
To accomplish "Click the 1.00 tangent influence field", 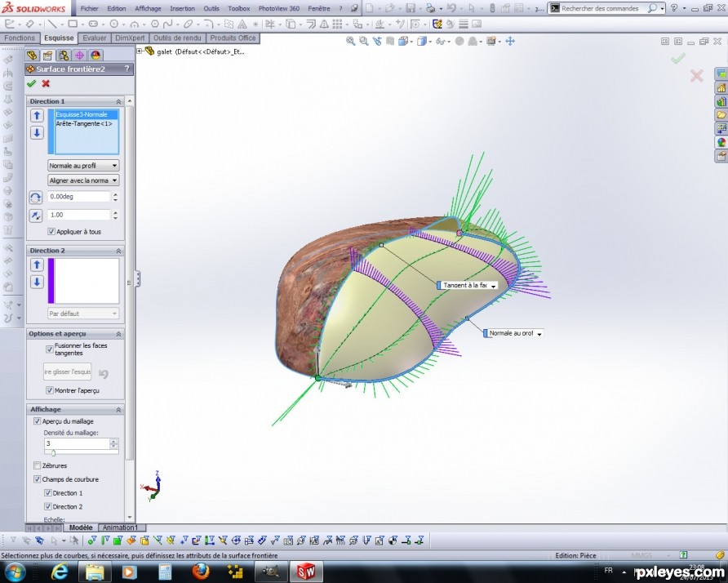I will 79,215.
